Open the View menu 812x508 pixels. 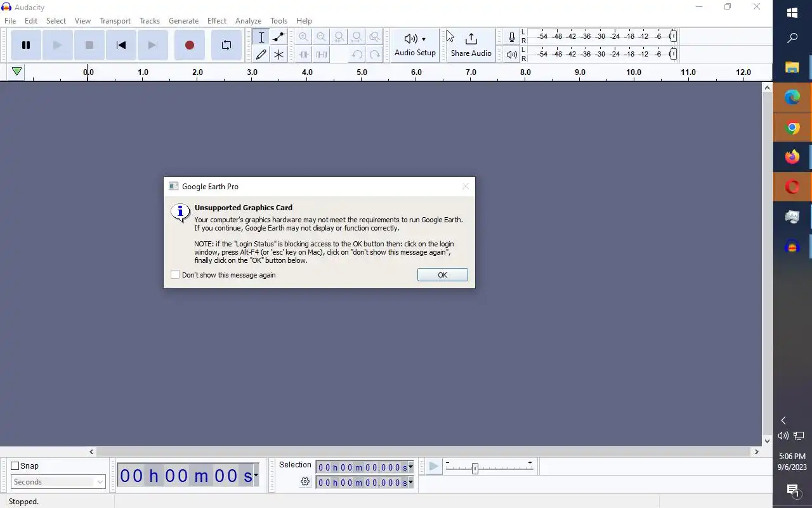coord(82,21)
